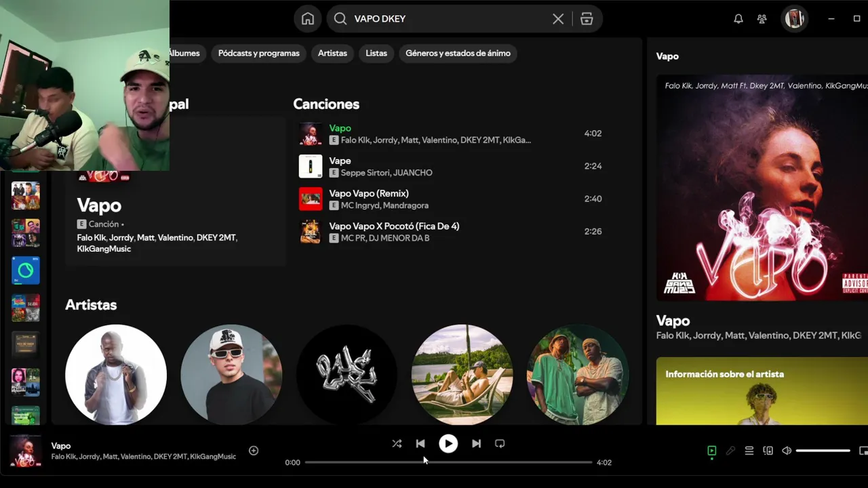Open the miniplayer icon
The width and height of the screenshot is (868, 488).
(863, 451)
